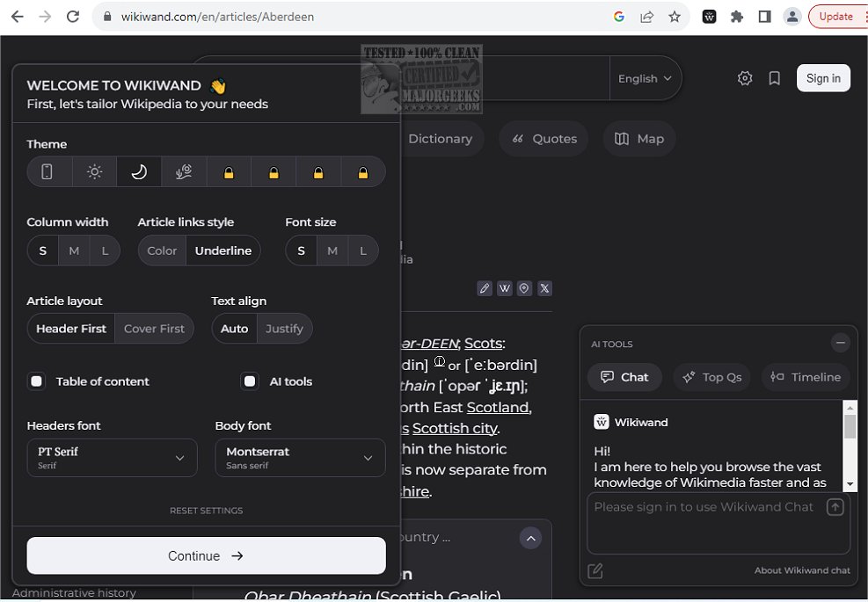The width and height of the screenshot is (868, 602).
Task: Click Chrome Update button
Action: 837,17
